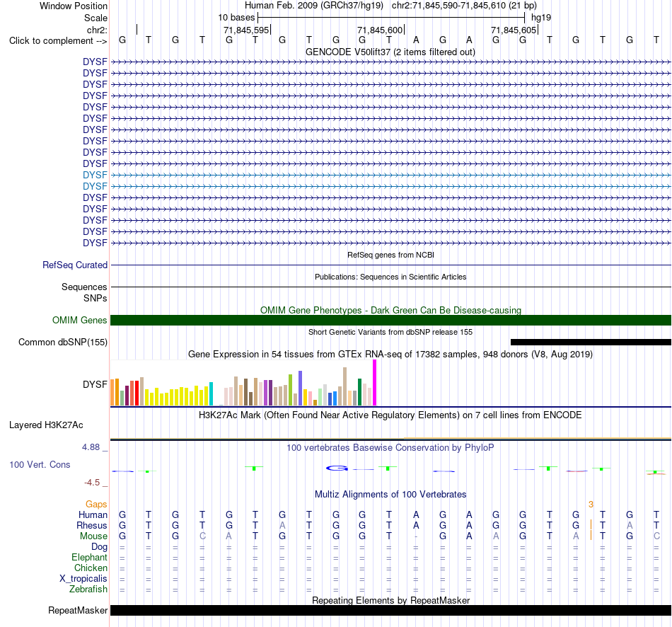Click the black RepeatMasker element bar
672x627 pixels.
coord(390,610)
